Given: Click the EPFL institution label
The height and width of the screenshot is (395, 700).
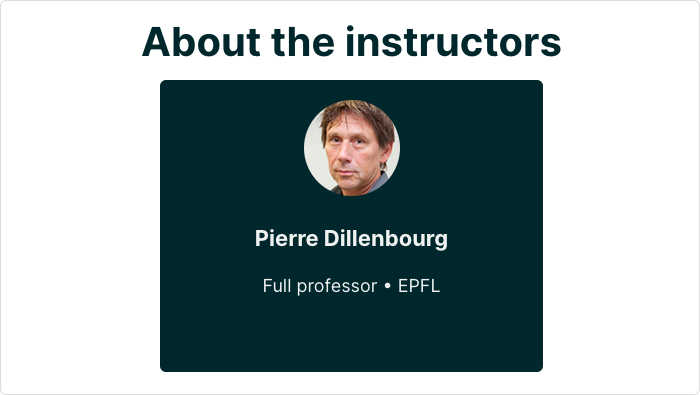Looking at the screenshot, I should point(419,286).
